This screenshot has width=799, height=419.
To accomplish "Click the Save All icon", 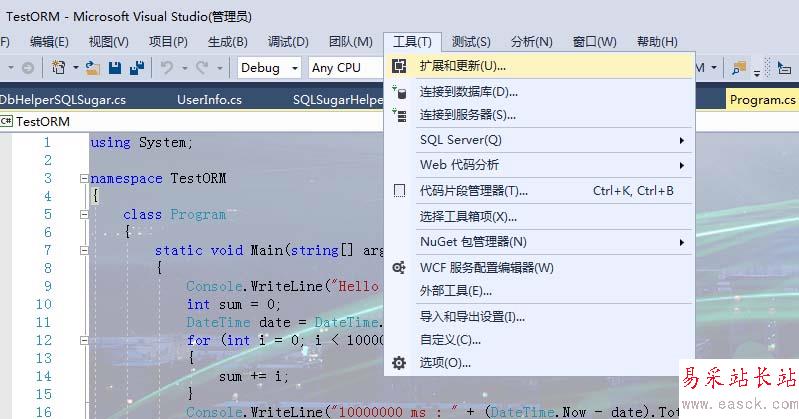I will tap(137, 67).
